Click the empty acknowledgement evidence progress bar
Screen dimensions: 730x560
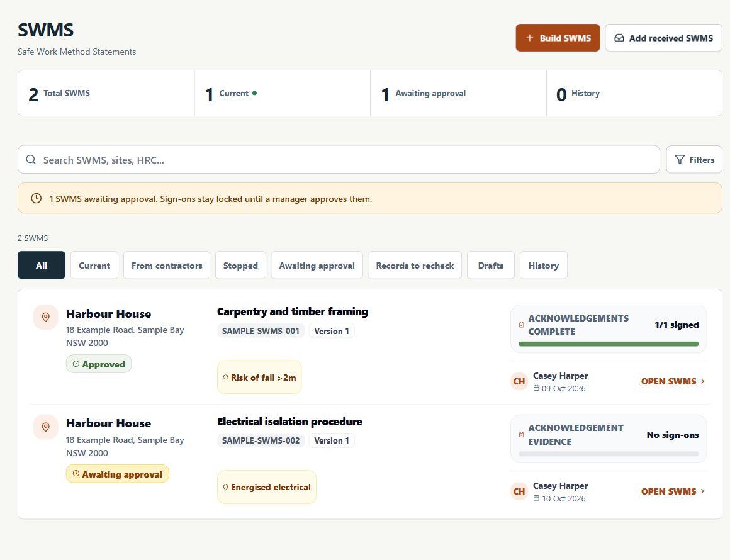point(609,454)
